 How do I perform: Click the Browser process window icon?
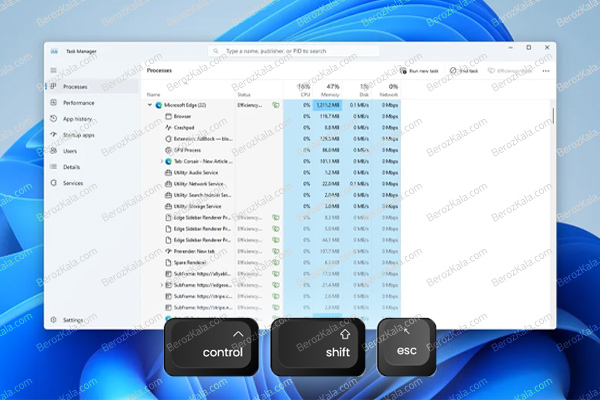[x=168, y=116]
